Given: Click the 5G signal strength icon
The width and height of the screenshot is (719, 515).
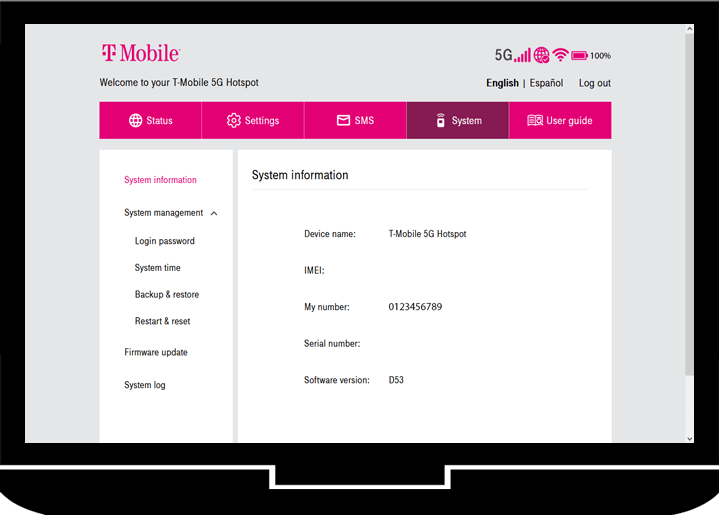Looking at the screenshot, I should coord(513,55).
